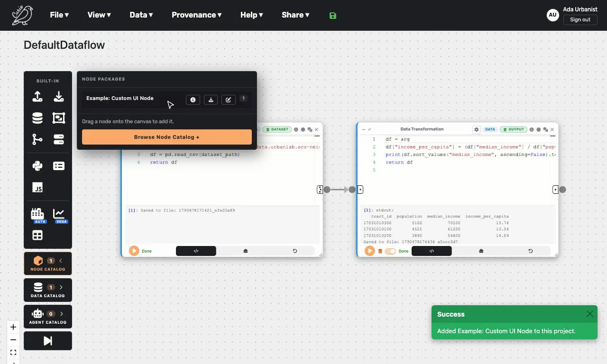Screen dimensions: 607x364
Task: Toggle the orange switch in Data Transformation footer
Action: tap(390, 251)
